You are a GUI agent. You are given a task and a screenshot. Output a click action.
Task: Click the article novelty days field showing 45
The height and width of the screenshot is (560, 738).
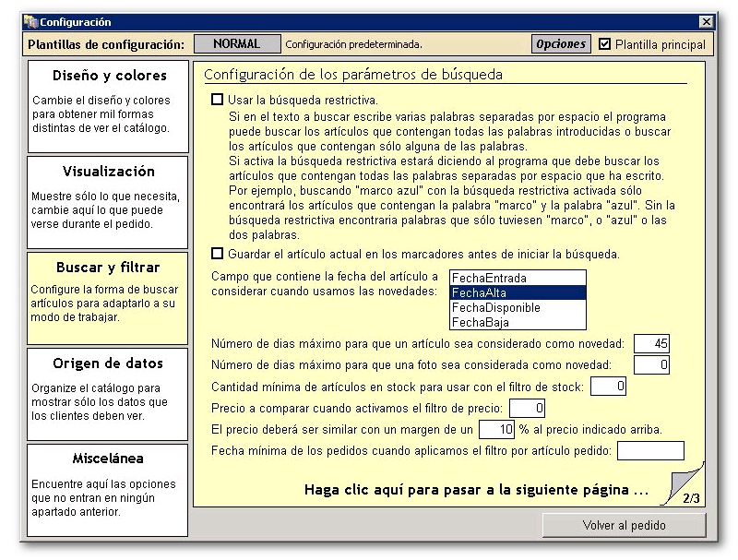point(651,343)
